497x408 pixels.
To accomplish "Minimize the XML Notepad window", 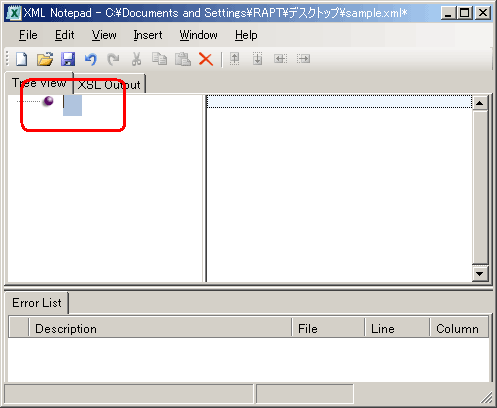I will click(x=448, y=13).
